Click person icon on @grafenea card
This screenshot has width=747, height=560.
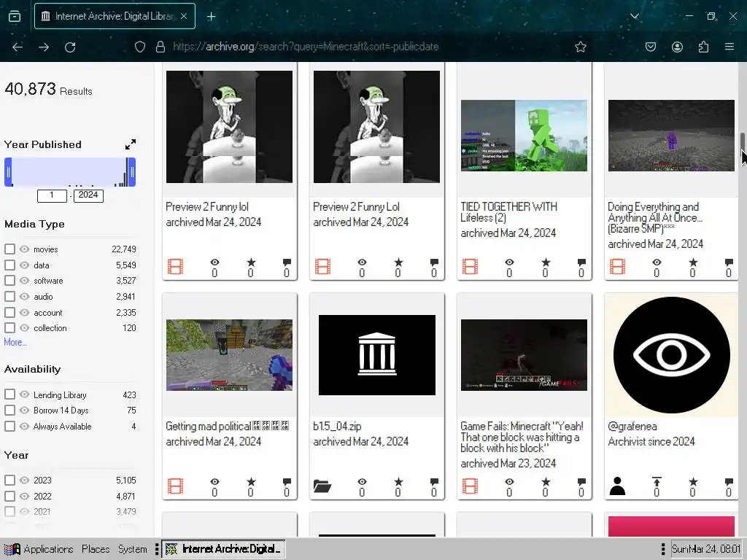(617, 486)
